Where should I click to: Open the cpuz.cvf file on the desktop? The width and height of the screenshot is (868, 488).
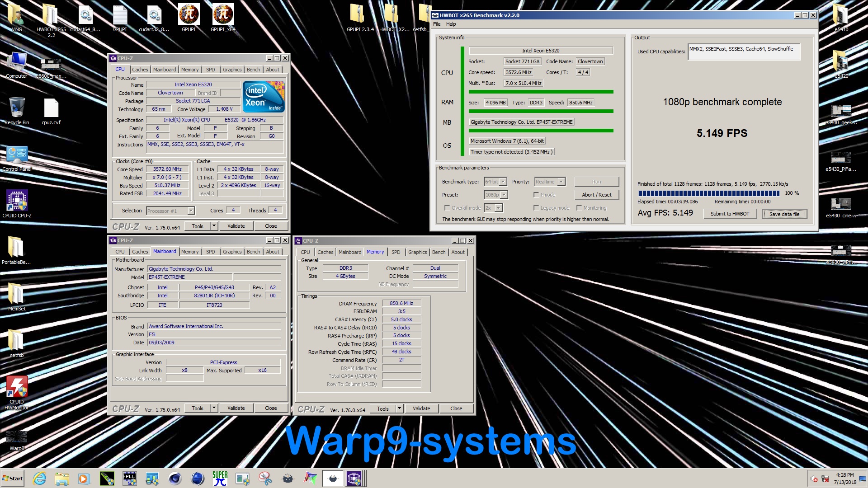51,111
